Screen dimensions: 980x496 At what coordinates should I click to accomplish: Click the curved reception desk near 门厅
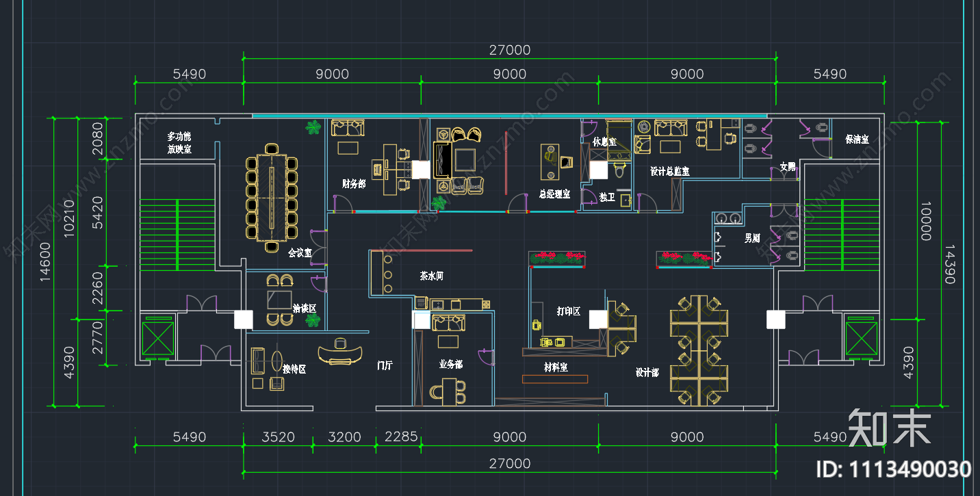tap(340, 354)
